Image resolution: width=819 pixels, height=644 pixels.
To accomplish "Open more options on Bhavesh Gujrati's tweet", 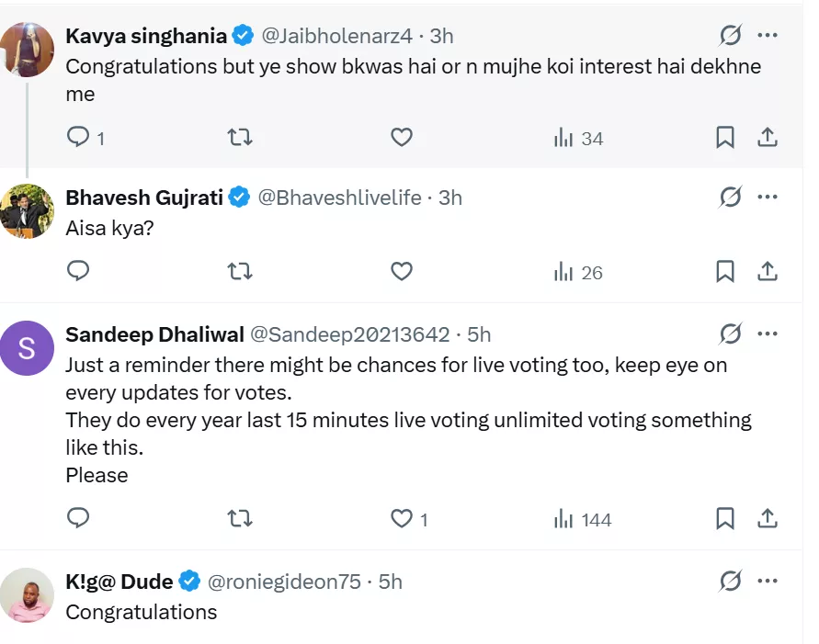I will pos(768,197).
